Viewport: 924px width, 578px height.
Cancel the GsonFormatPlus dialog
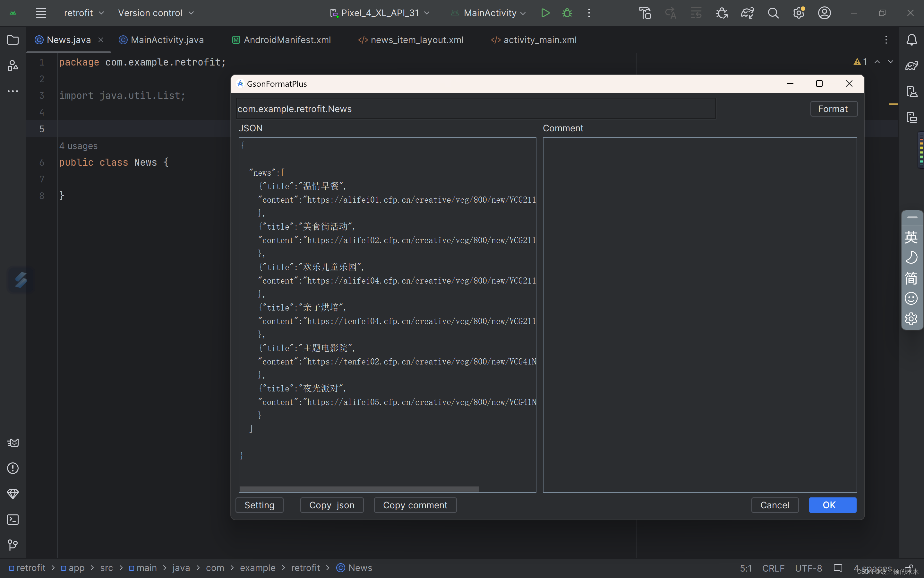pyautogui.click(x=775, y=505)
